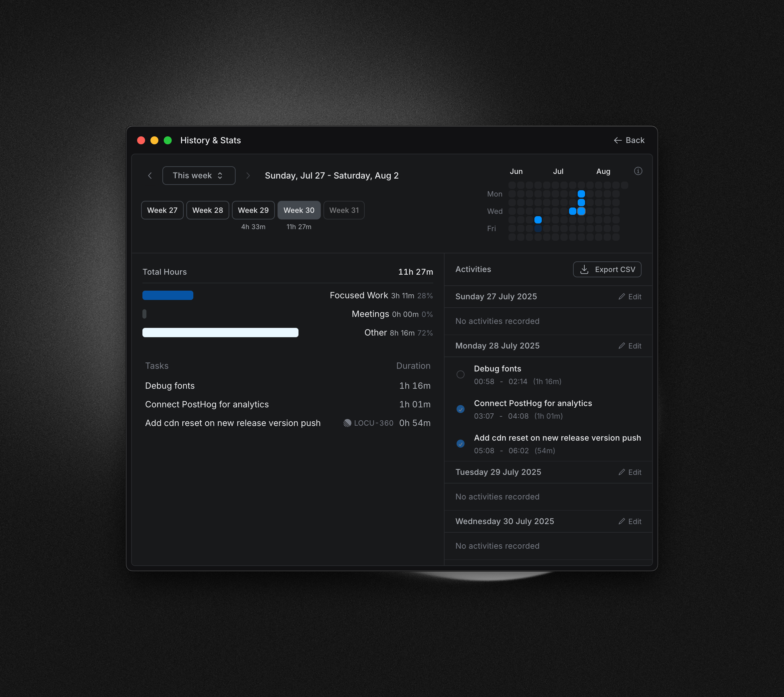Click download icon in Export CSV
The height and width of the screenshot is (697, 784).
pos(584,269)
